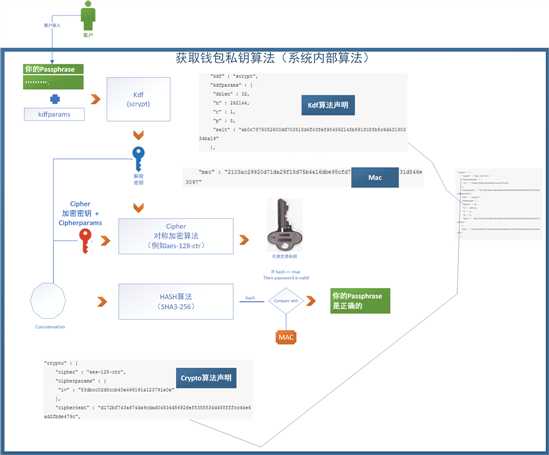This screenshot has width=549, height=455.
Task: Click the orange arrow before HASH algorithm box
Action: click(102, 301)
